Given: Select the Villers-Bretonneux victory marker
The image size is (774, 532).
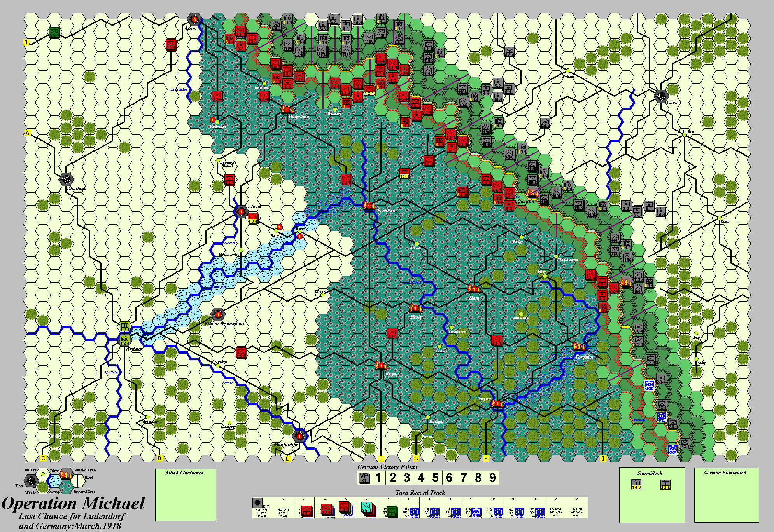Looking at the screenshot, I should pyautogui.click(x=218, y=314).
